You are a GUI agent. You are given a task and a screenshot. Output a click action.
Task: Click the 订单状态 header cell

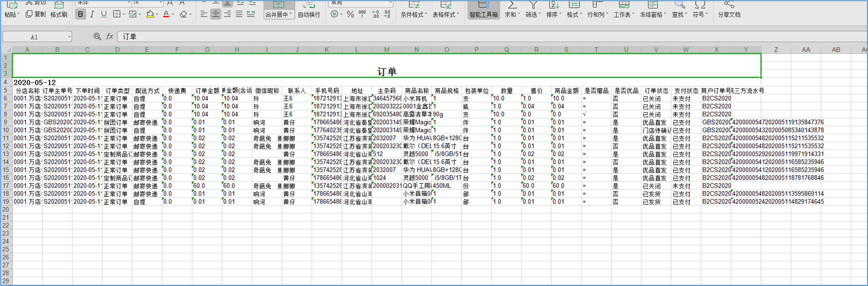[656, 91]
